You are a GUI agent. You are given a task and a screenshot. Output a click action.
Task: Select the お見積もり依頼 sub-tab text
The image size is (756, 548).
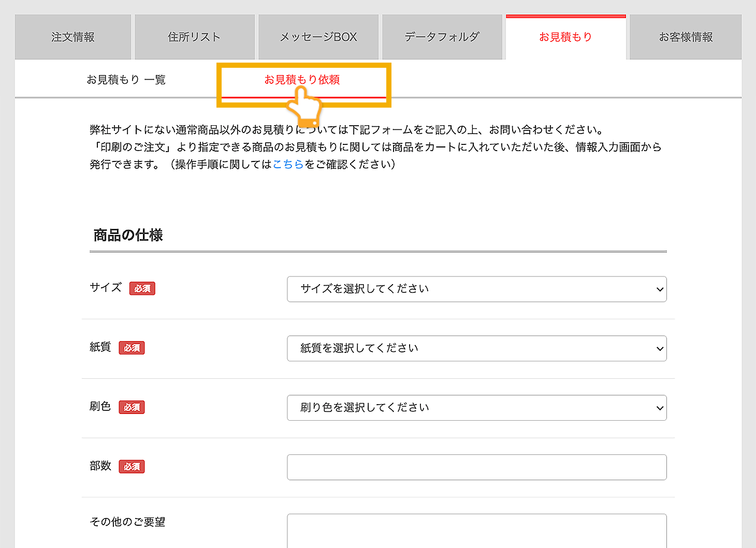(x=302, y=79)
